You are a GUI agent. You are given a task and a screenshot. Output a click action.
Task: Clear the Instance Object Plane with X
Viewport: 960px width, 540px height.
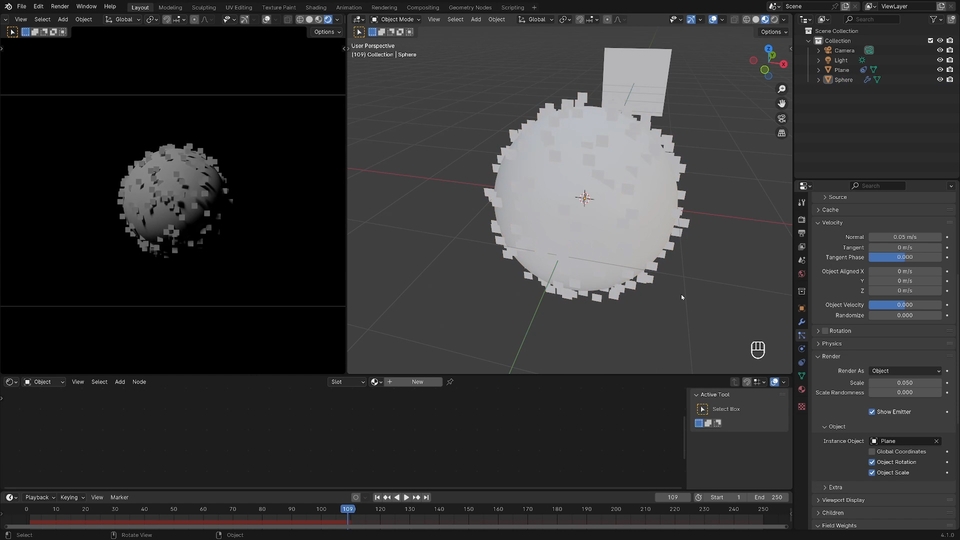click(936, 441)
